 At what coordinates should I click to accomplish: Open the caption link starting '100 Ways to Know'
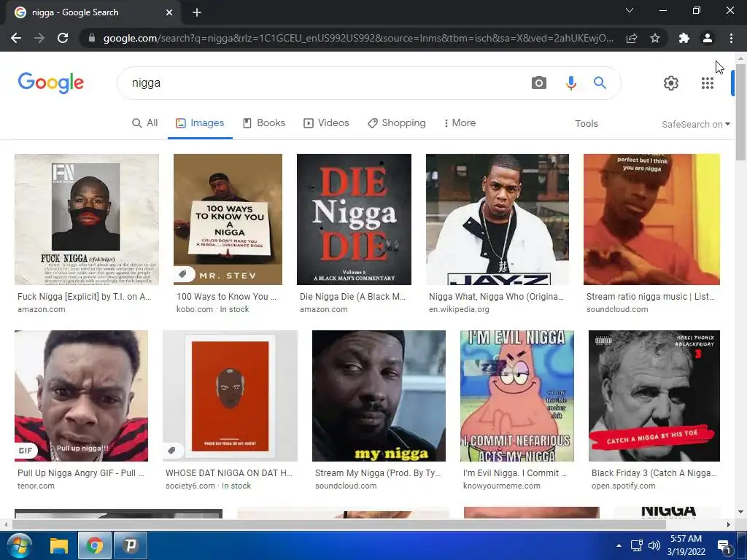tap(226, 296)
